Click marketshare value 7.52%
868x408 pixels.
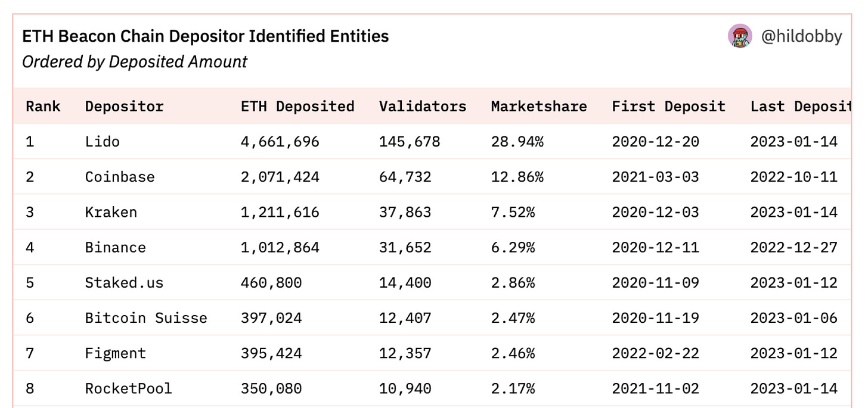(x=513, y=212)
